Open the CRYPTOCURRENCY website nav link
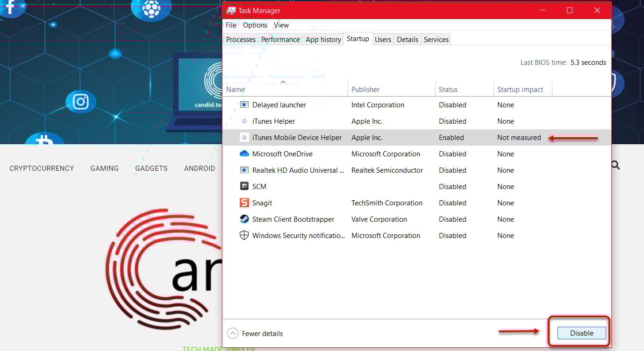The height and width of the screenshot is (351, 644). (x=42, y=168)
